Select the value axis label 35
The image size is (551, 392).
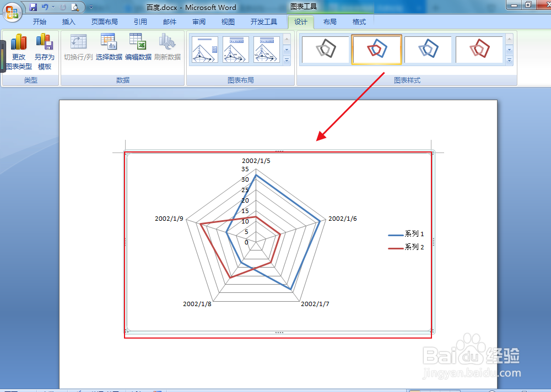click(x=245, y=170)
